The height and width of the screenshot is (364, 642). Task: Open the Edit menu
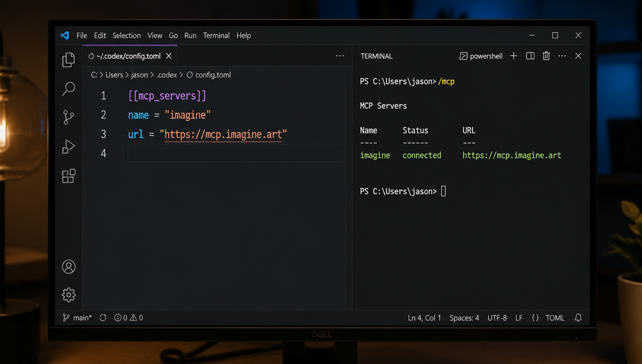(x=100, y=36)
